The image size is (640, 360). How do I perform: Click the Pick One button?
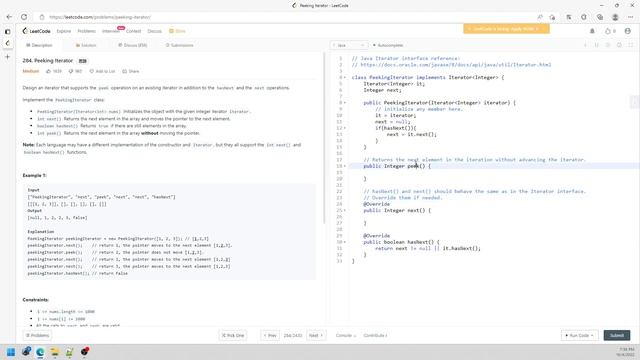click(233, 336)
